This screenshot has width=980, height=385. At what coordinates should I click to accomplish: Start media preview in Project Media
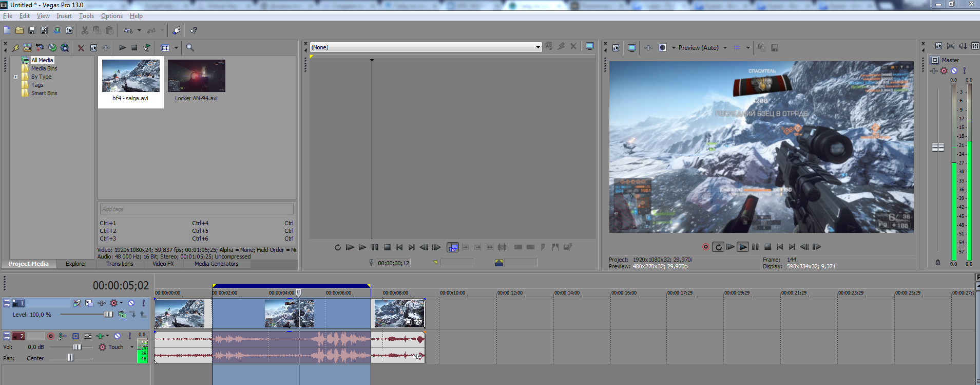[x=122, y=48]
